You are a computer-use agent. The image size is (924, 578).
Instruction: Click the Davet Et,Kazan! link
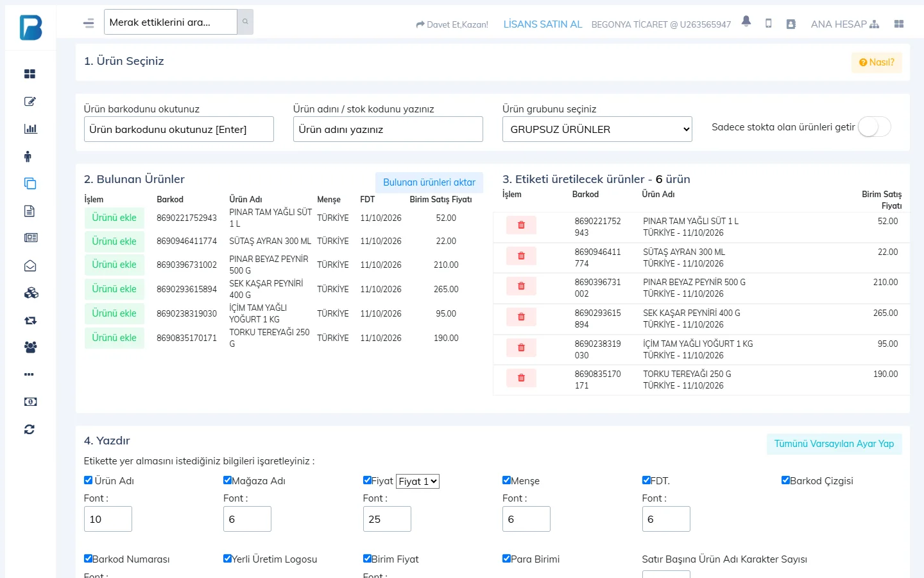(452, 24)
